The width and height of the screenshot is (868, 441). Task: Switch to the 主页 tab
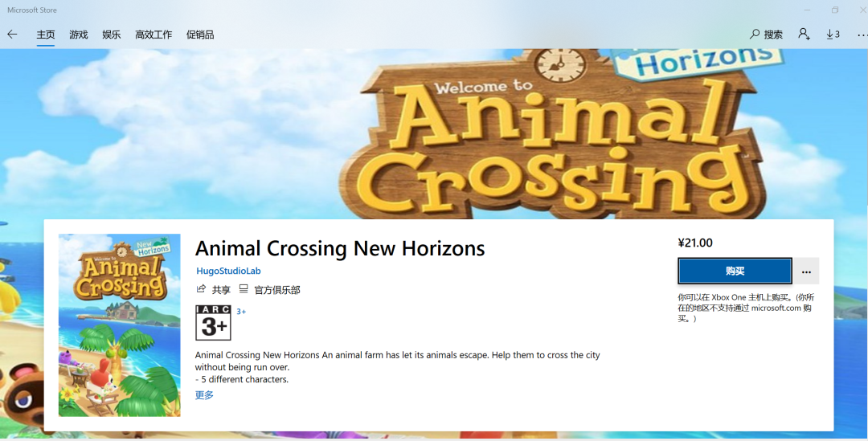tap(45, 35)
